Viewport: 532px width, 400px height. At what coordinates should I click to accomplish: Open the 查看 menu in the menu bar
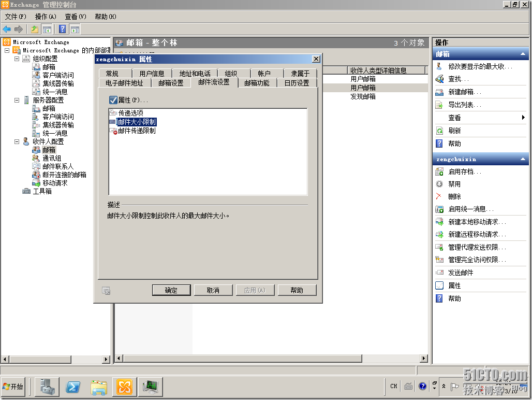74,17
